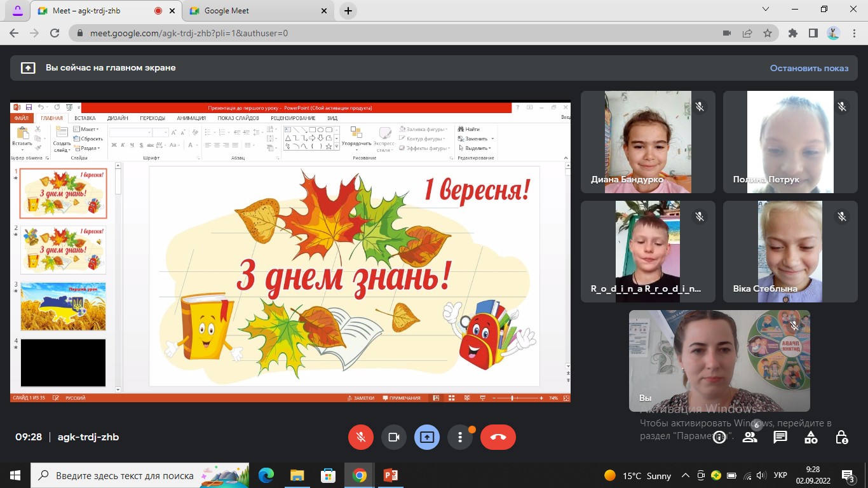Bookmark this page with star icon
This screenshot has height=488, width=868.
coord(768,33)
